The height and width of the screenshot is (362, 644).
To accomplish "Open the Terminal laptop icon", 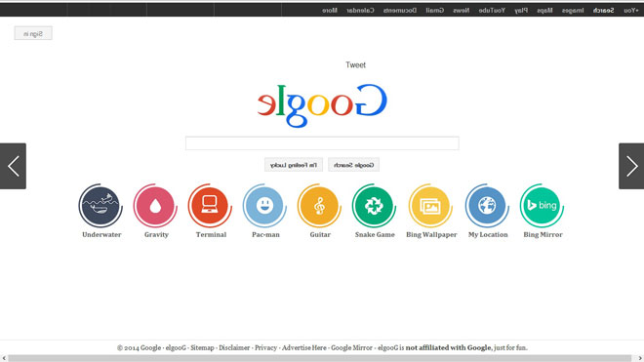I will 210,206.
